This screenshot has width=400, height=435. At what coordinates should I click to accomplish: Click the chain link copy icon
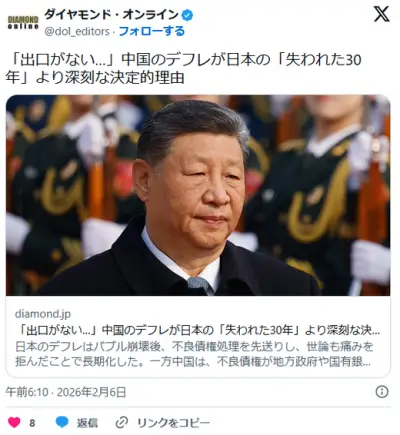[122, 423]
